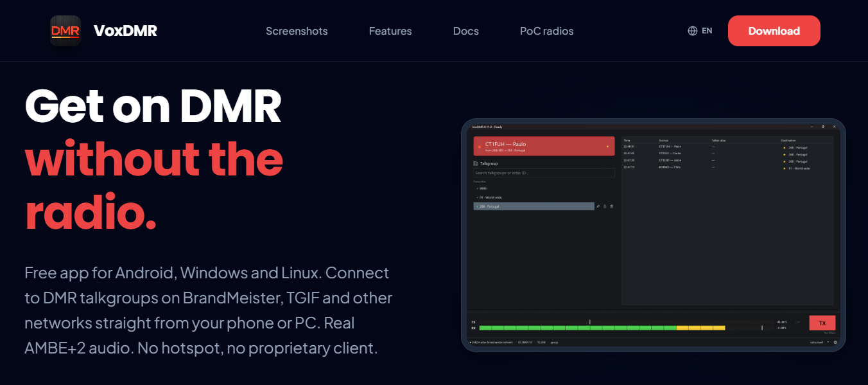Image resolution: width=868 pixels, height=385 pixels.
Task: Click the -6 dBFS RX level readout
Action: point(781,328)
